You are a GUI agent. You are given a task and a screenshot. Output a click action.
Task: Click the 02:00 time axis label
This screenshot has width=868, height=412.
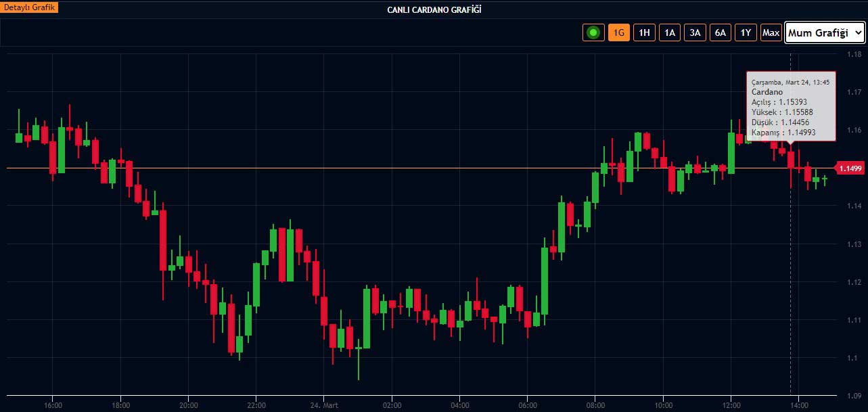(x=392, y=406)
